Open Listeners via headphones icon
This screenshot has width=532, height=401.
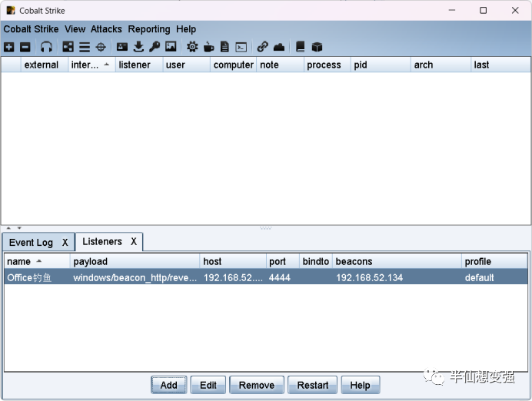point(46,47)
